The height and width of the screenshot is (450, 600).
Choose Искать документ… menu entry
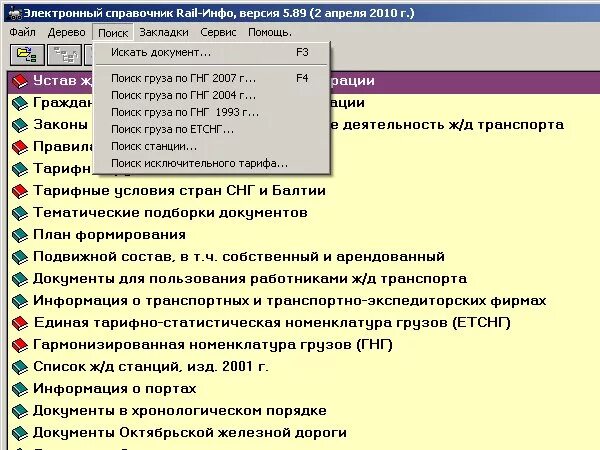212,52
